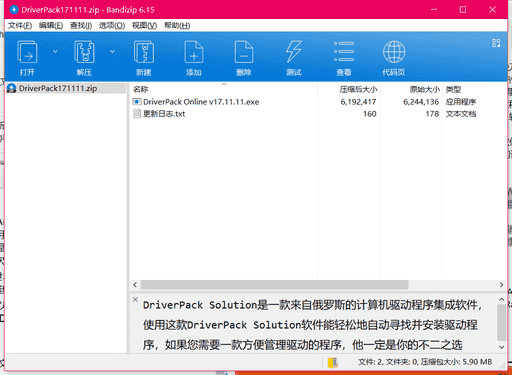The width and height of the screenshot is (512, 375).
Task: Click the comment pane scroll up arrow
Action: 501,299
